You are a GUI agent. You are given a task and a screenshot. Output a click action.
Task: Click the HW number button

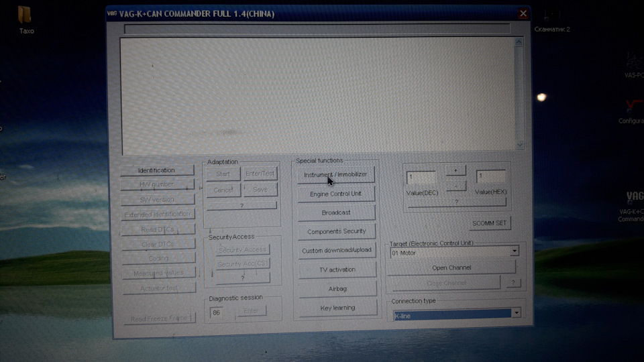click(x=157, y=185)
